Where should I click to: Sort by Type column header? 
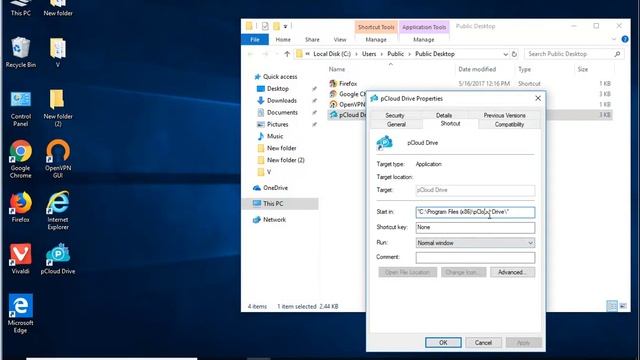point(524,69)
